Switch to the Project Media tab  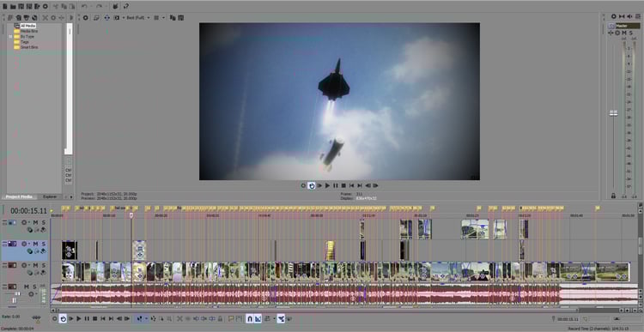[19, 196]
